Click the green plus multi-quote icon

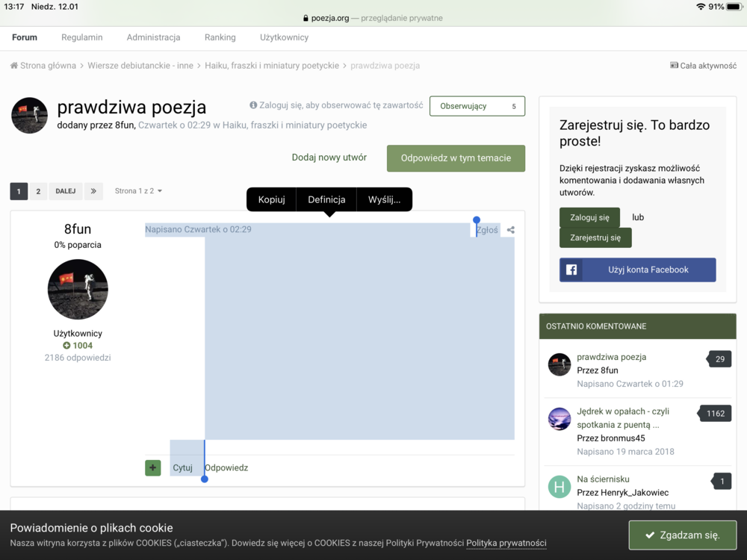(x=153, y=468)
